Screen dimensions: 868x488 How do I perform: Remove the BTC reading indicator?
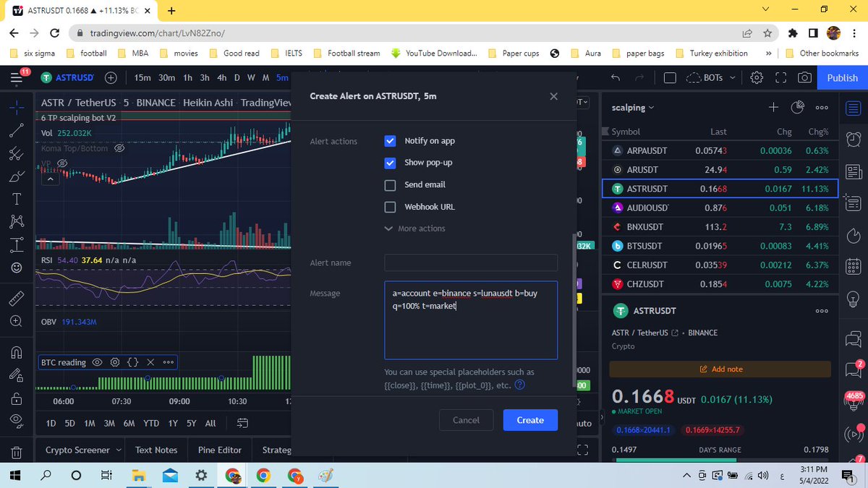coord(150,362)
